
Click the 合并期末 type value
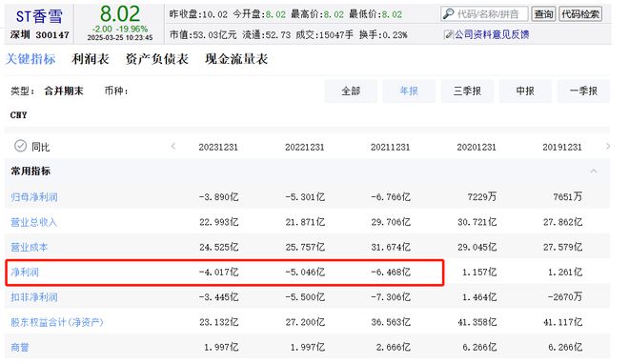64,91
